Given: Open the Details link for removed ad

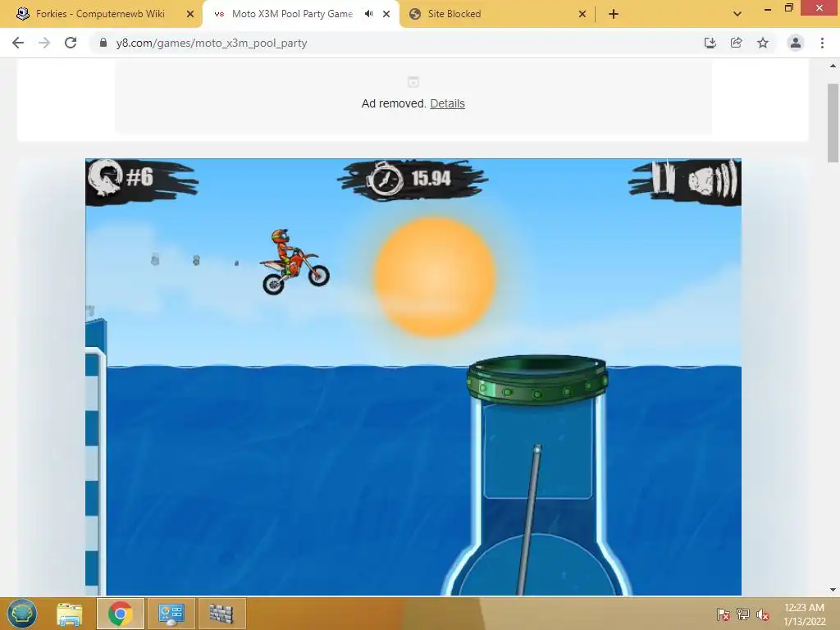Looking at the screenshot, I should tap(447, 103).
